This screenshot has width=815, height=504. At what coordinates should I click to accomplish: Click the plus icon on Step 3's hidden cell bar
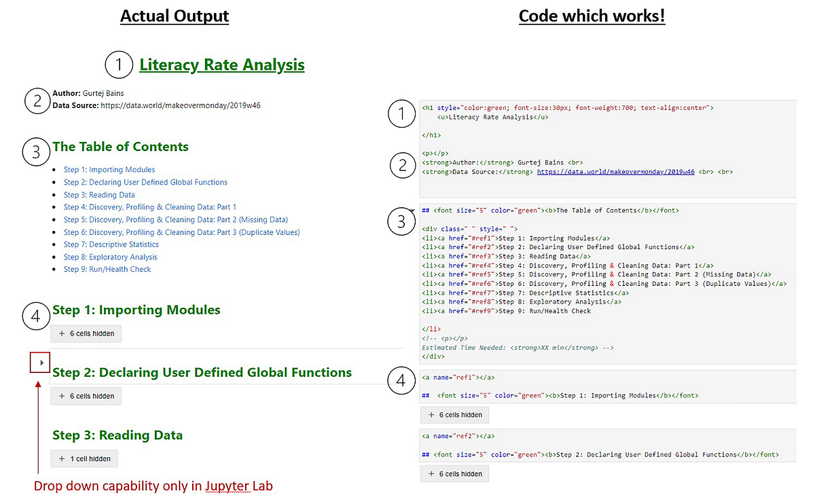(60, 458)
